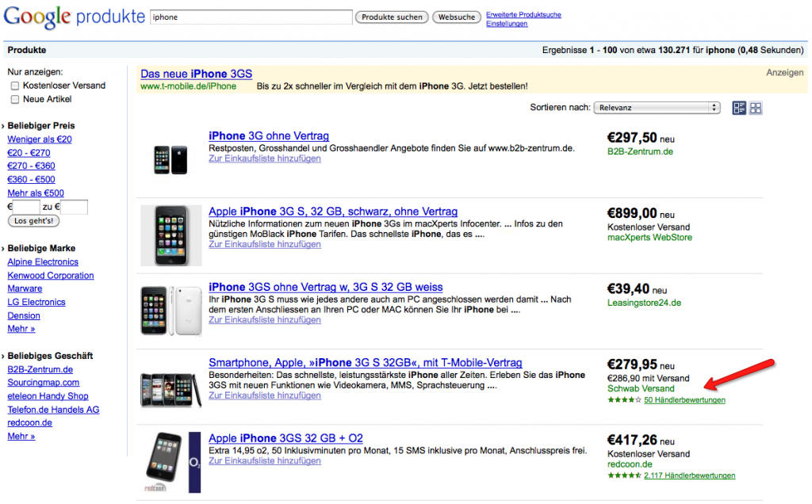The image size is (812, 504).
Task: Open Apple iPhone 3GS + O2 thumbnail
Action: pyautogui.click(x=171, y=462)
